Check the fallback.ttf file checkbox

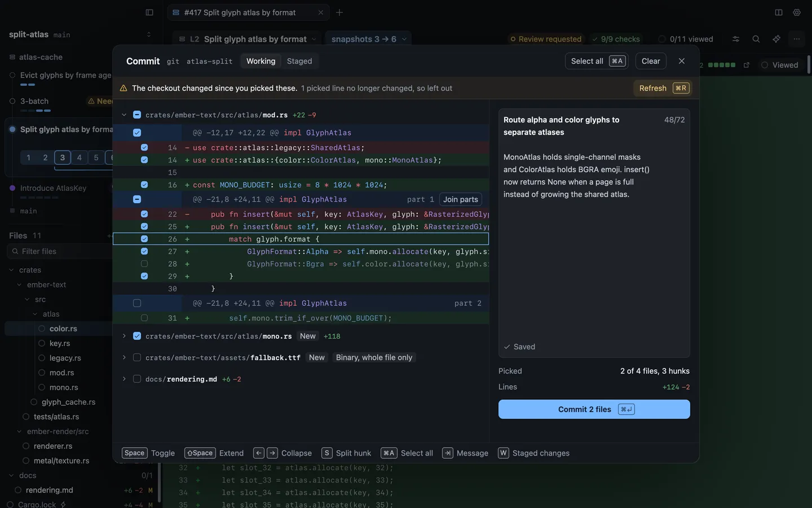pos(137,357)
